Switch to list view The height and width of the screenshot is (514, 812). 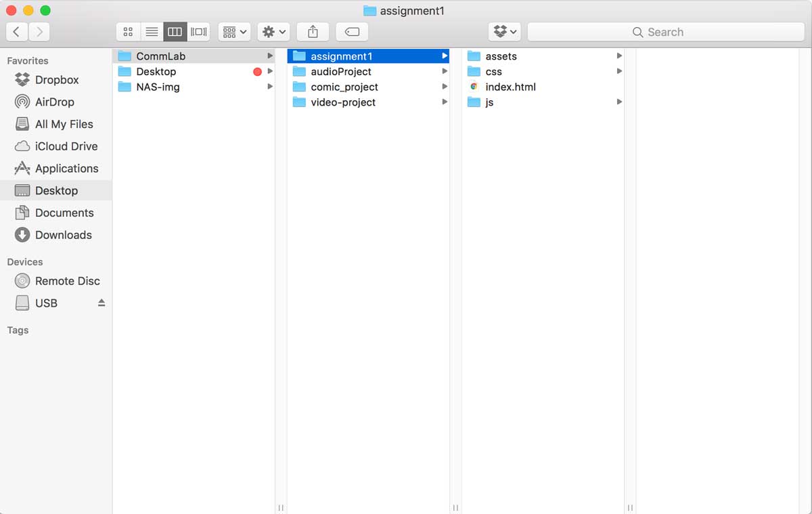pos(152,32)
